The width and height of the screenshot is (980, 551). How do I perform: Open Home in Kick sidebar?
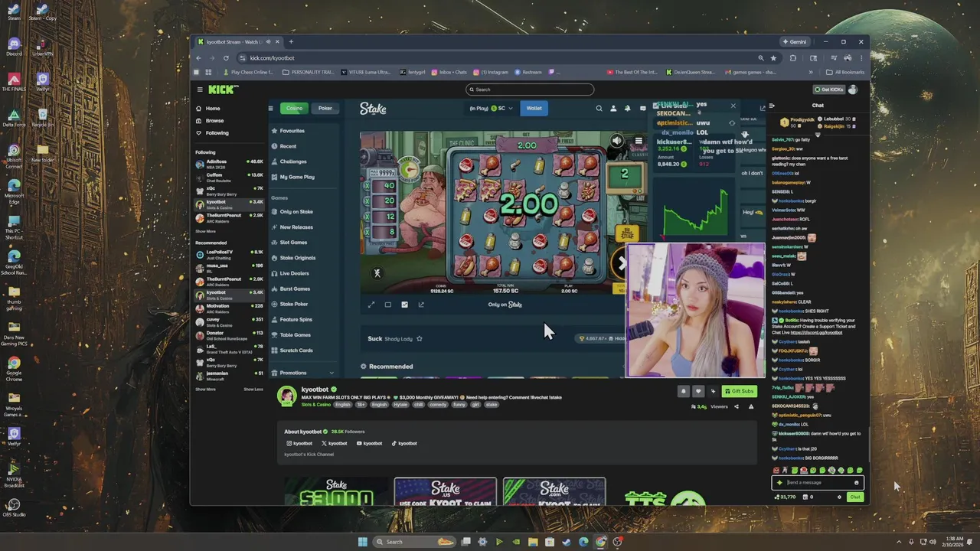coord(213,109)
